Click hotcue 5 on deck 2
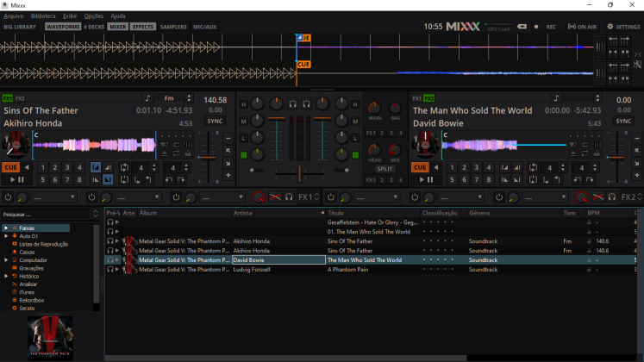Viewport: 644px width, 362px height. [x=452, y=179]
